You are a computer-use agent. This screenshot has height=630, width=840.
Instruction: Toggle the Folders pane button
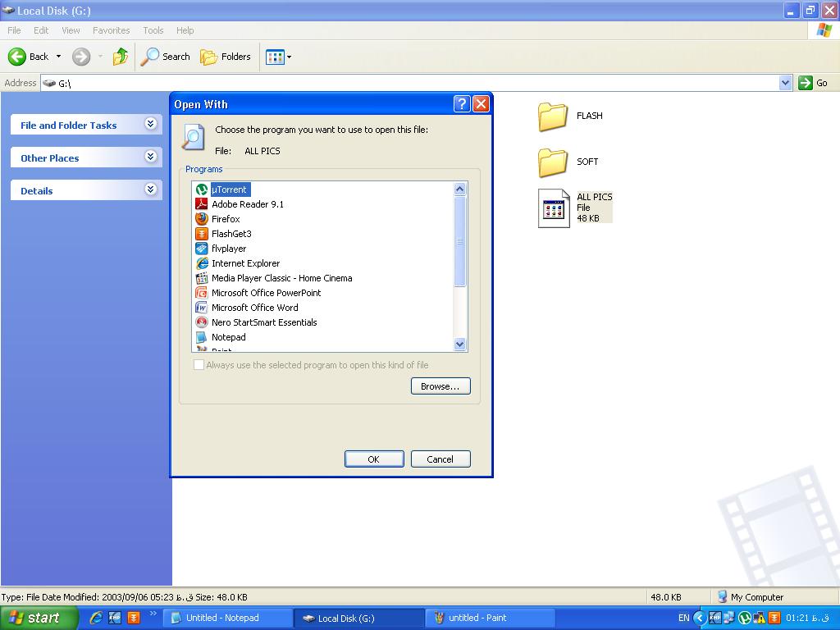(225, 57)
